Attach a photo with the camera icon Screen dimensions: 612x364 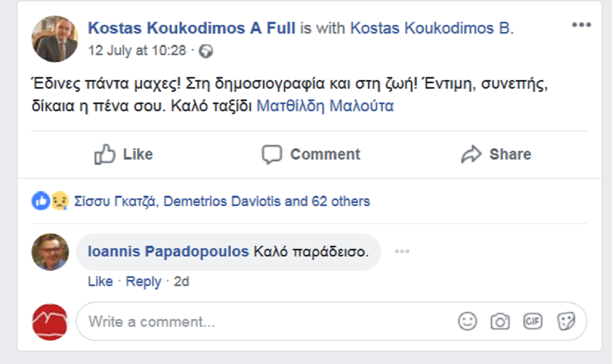click(500, 321)
